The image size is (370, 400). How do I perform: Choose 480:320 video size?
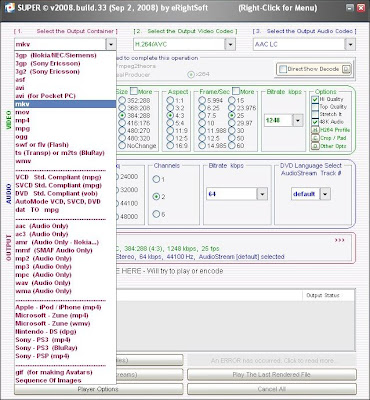[x=122, y=138]
